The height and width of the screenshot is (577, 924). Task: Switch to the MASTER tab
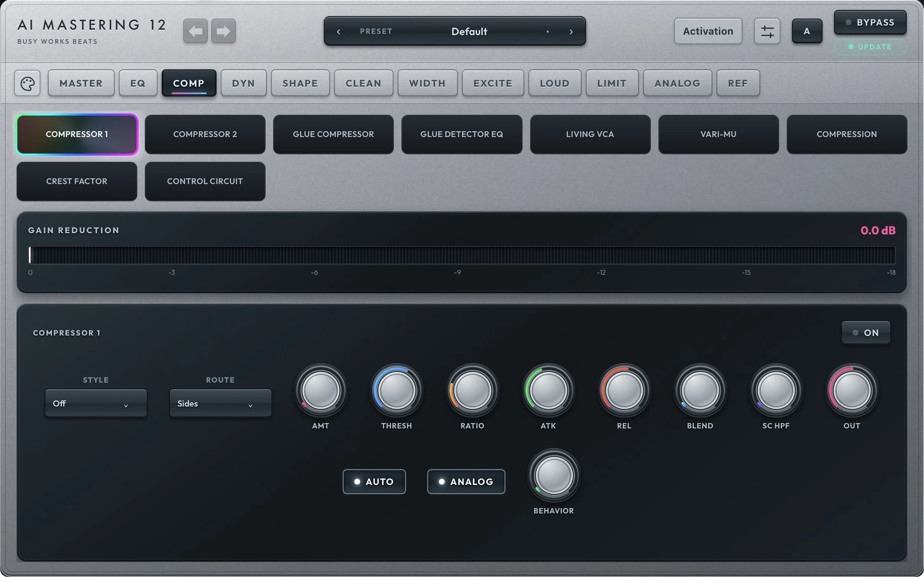coord(81,83)
